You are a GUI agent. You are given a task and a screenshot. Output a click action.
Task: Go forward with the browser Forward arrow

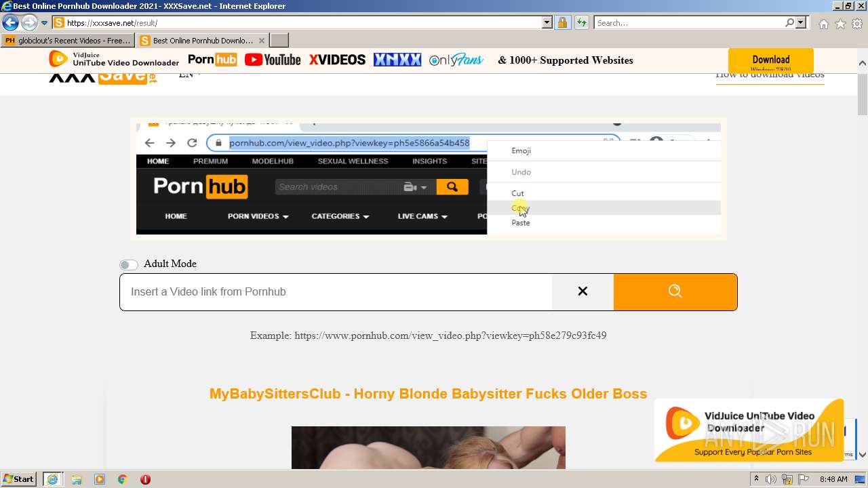click(29, 22)
